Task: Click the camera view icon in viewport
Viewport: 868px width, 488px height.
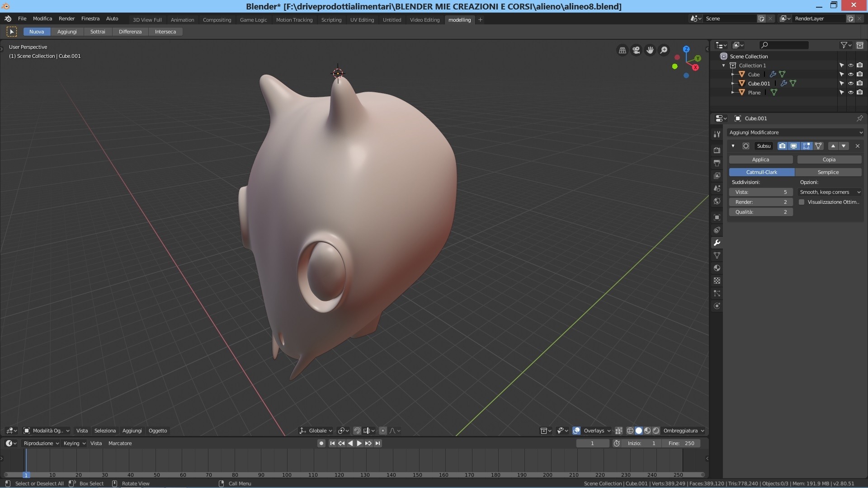Action: tap(636, 50)
